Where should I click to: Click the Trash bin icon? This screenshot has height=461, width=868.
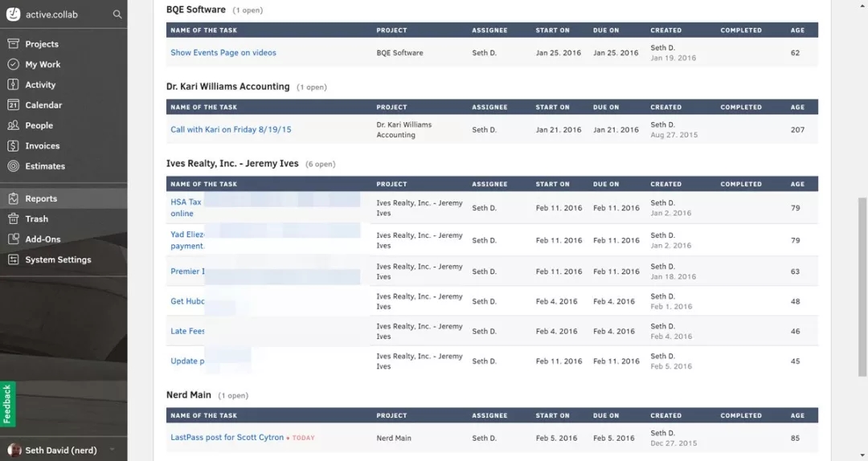pos(14,219)
